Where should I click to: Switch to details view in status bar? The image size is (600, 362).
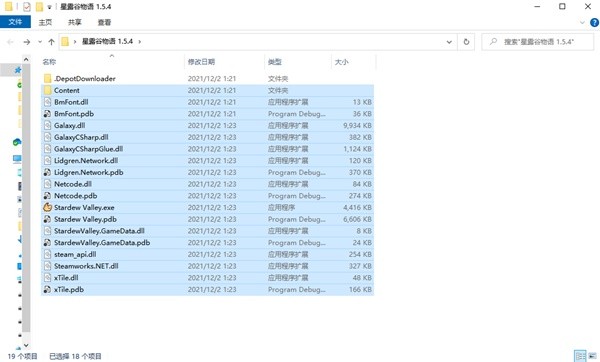click(x=580, y=356)
